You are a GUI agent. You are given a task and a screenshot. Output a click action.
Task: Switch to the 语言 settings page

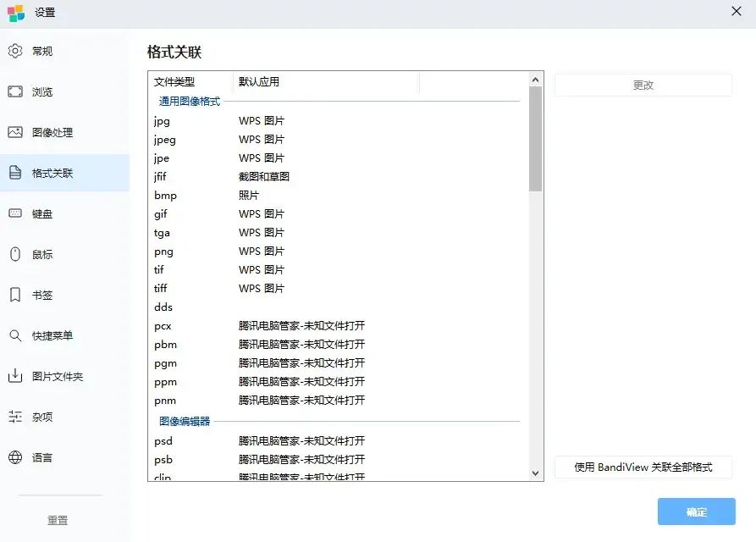[64, 457]
